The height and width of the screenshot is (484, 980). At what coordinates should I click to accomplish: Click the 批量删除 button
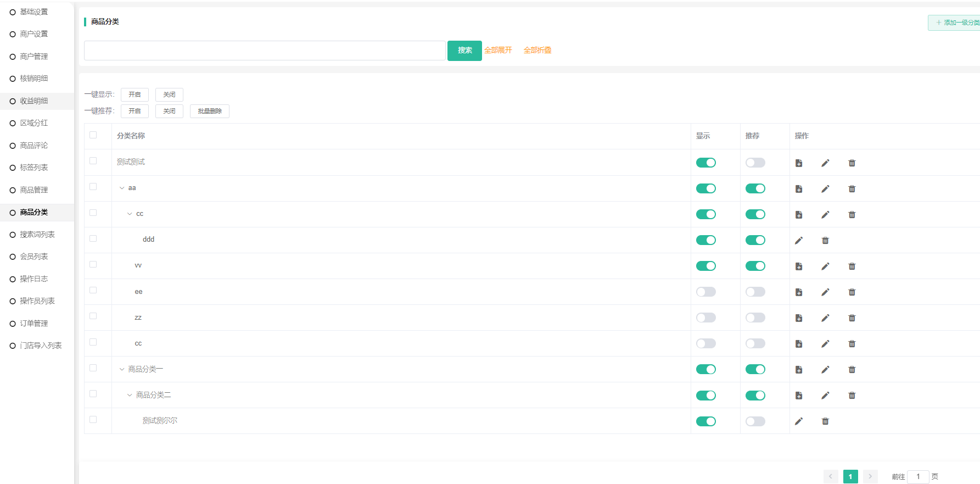[x=210, y=111]
